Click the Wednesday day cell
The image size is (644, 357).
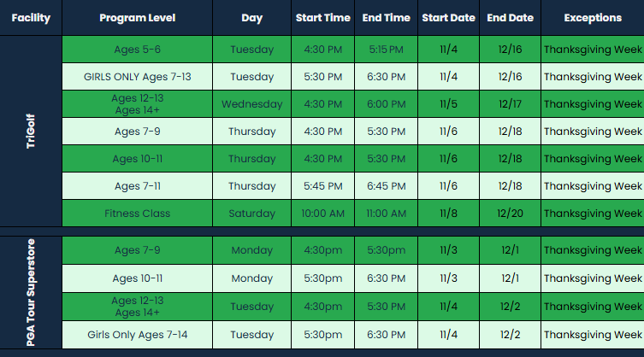coord(251,104)
